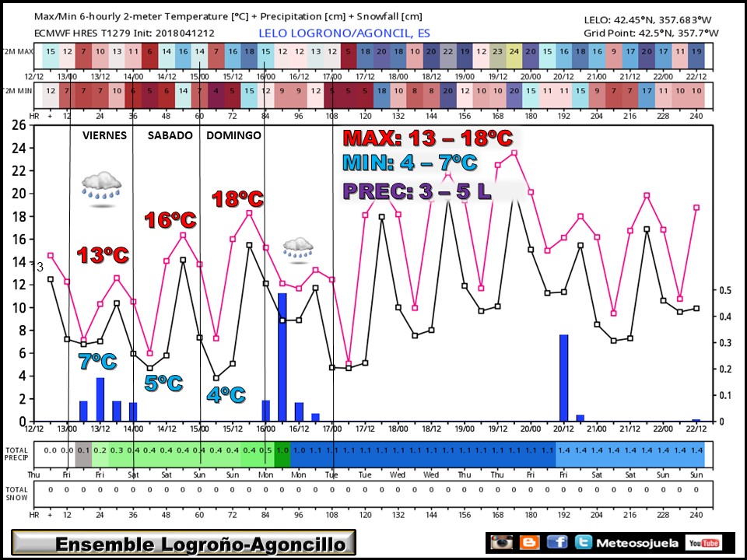Select the VIERNES day label
This screenshot has width=747, height=560.
[104, 135]
